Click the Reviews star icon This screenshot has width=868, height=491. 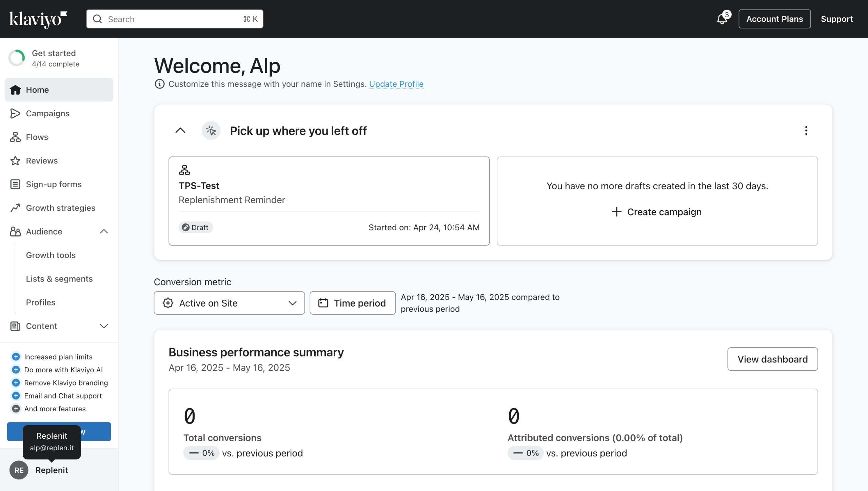tap(15, 161)
